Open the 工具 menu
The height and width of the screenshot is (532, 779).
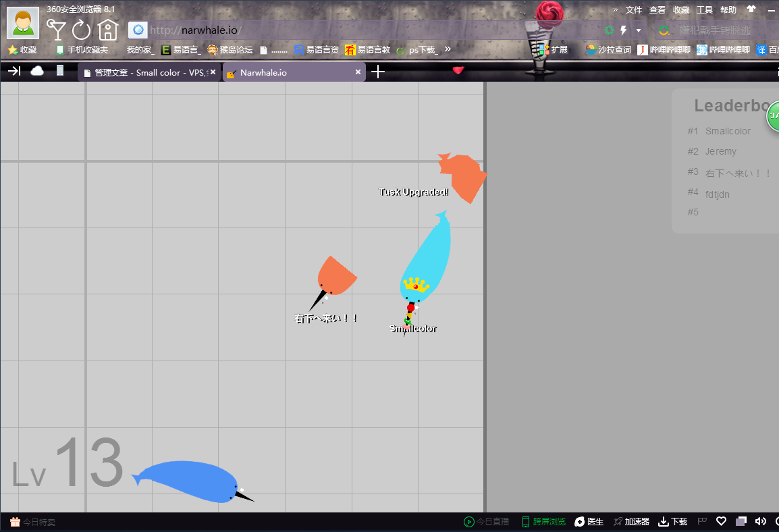(704, 9)
